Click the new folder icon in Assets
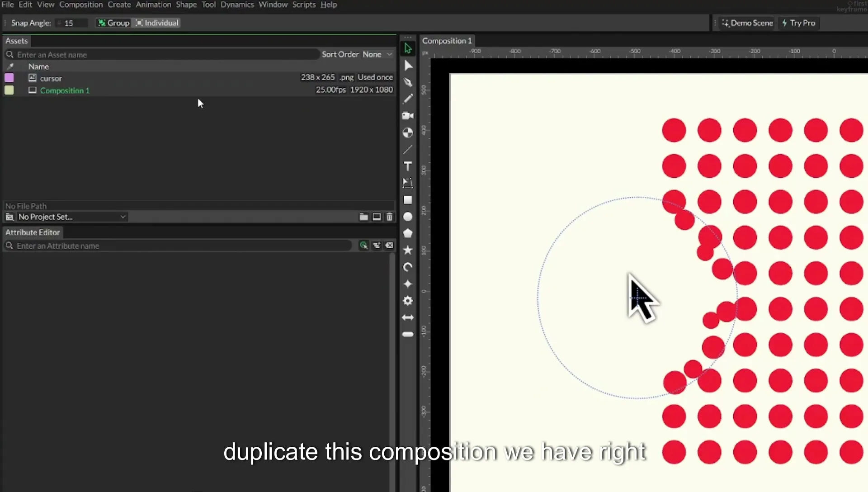The width and height of the screenshot is (868, 492). click(363, 217)
